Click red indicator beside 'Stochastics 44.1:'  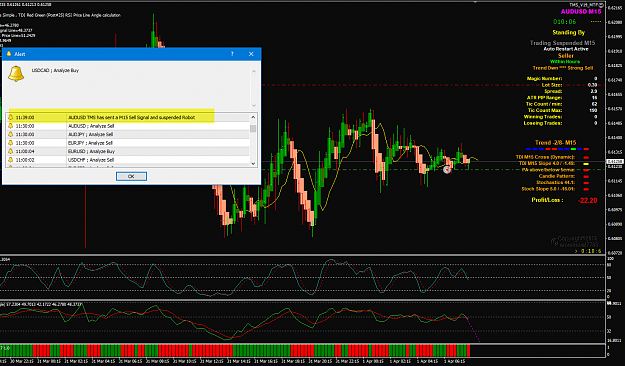(x=586, y=183)
